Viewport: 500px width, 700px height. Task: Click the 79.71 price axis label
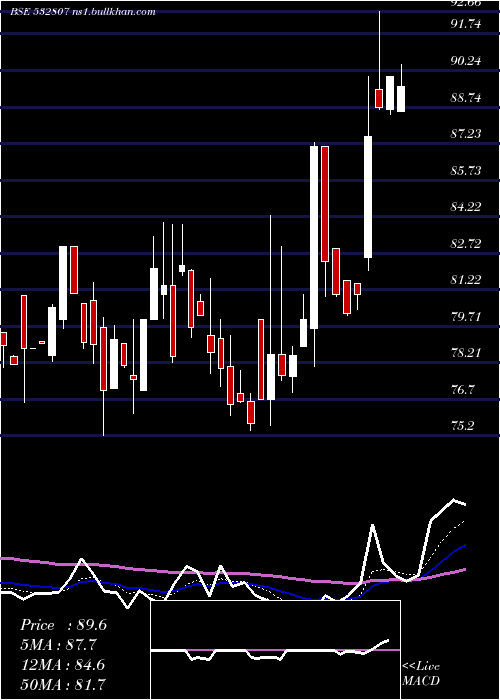(x=466, y=317)
